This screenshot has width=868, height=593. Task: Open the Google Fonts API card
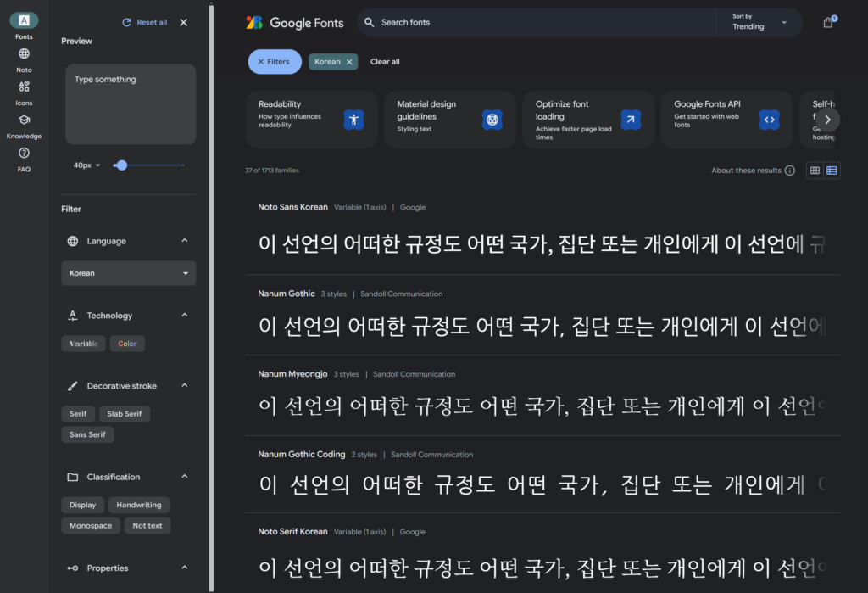(x=727, y=120)
